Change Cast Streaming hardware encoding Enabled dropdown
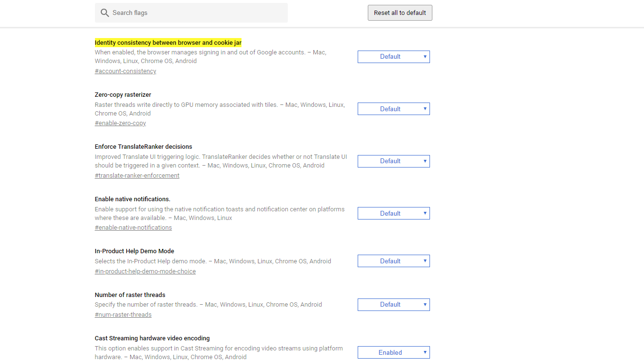Viewport: 644px width, 362px height. pos(393,352)
